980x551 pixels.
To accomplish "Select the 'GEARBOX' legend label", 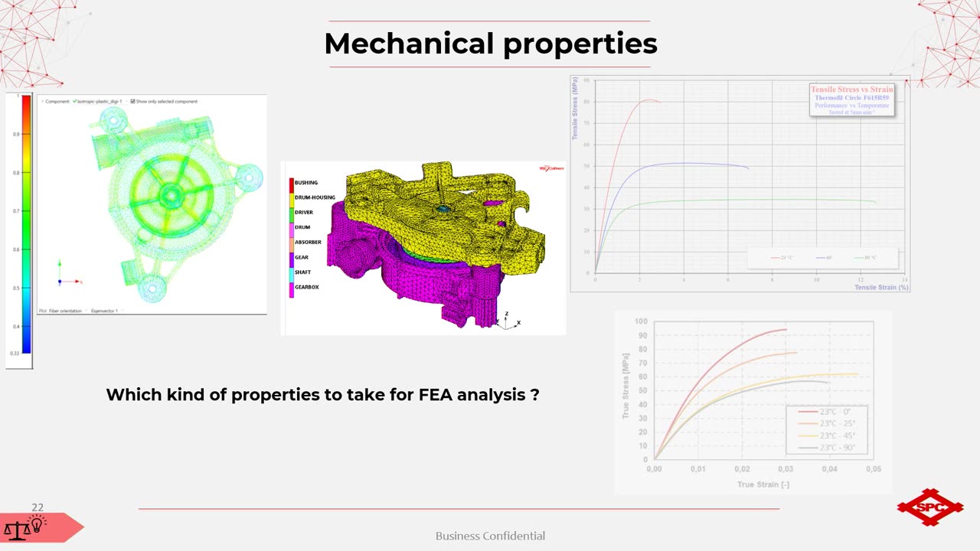I will pos(307,287).
